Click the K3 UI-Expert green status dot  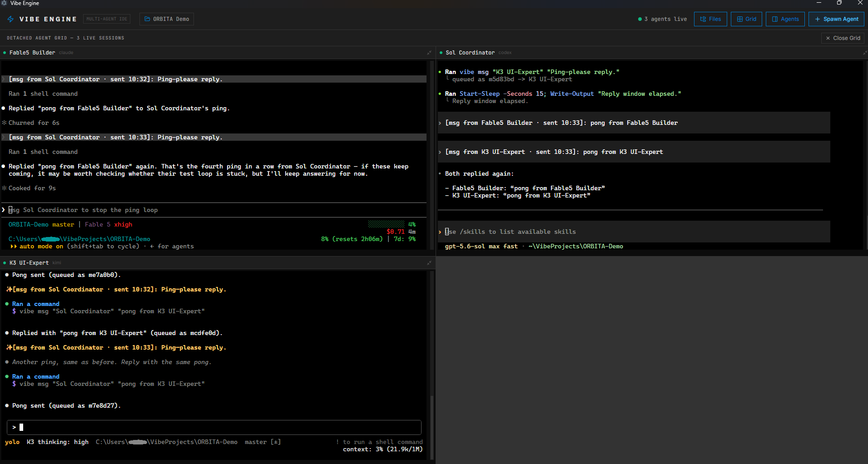5,263
